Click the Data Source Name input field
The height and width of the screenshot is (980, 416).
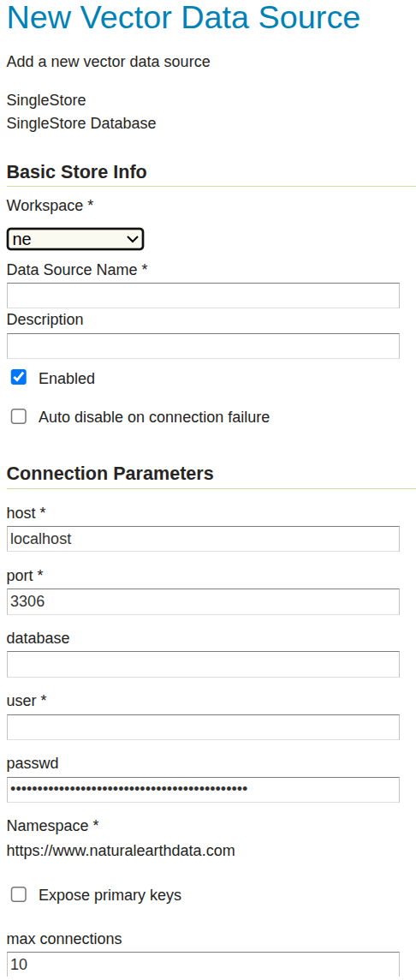(203, 296)
